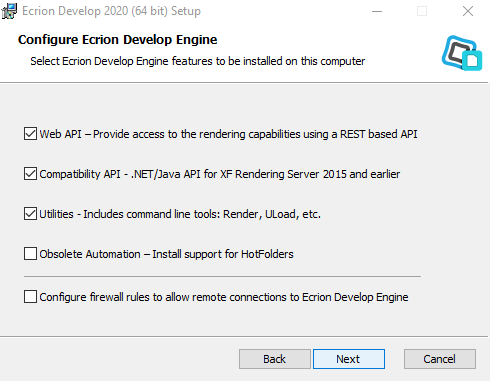The image size is (490, 381).
Task: Cancel the setup wizard
Action: click(x=440, y=359)
